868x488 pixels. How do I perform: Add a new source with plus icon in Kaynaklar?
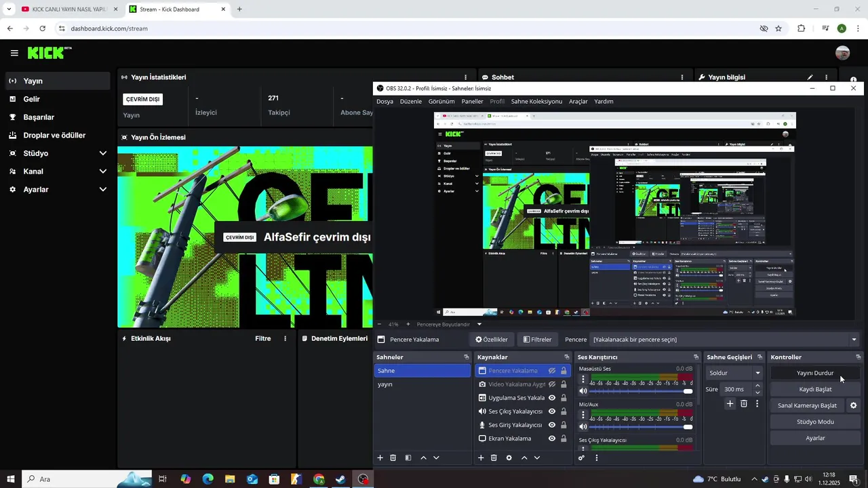(x=481, y=458)
